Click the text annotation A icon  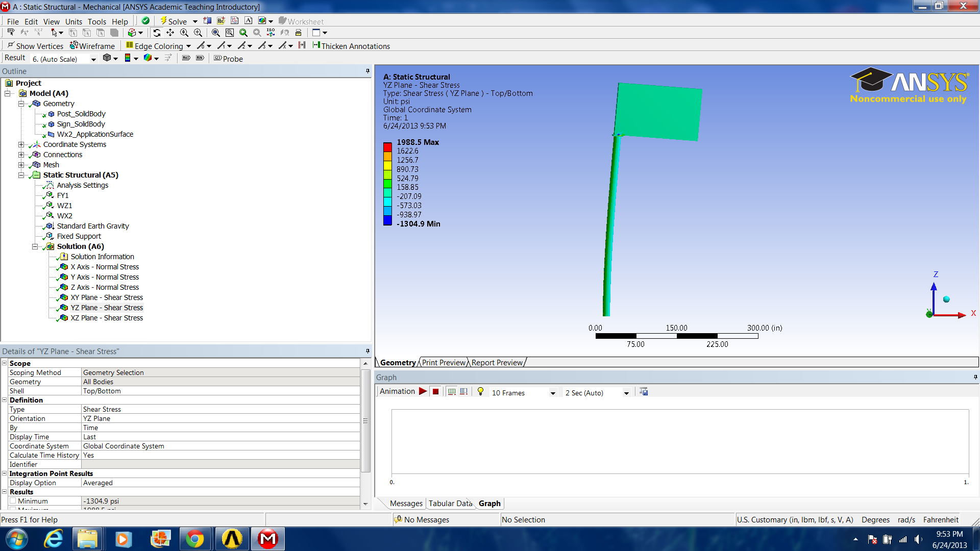tap(249, 21)
